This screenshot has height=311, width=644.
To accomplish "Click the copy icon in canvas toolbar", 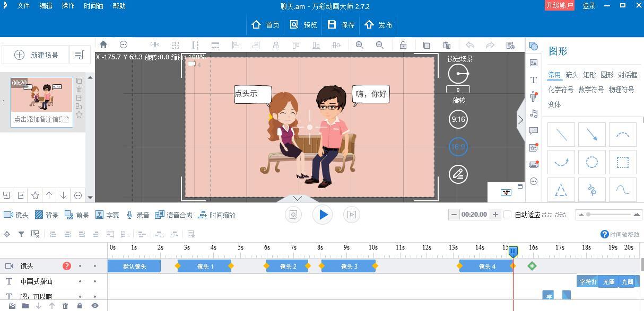I will point(426,45).
